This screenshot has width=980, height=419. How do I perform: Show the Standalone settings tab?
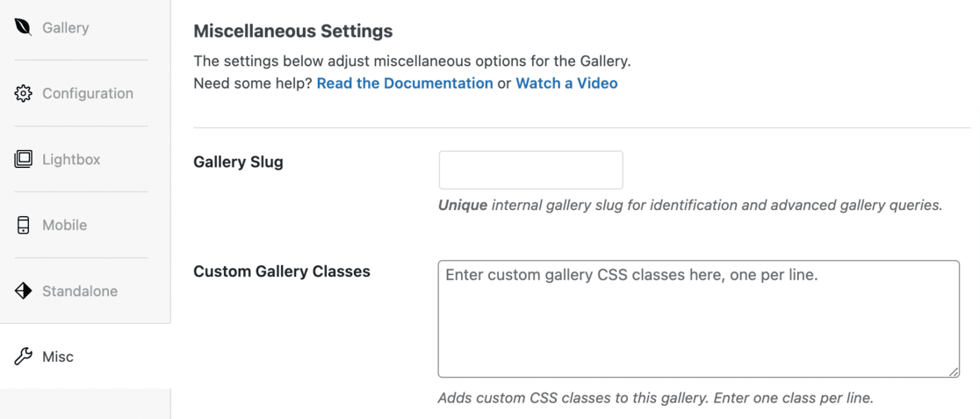(80, 291)
